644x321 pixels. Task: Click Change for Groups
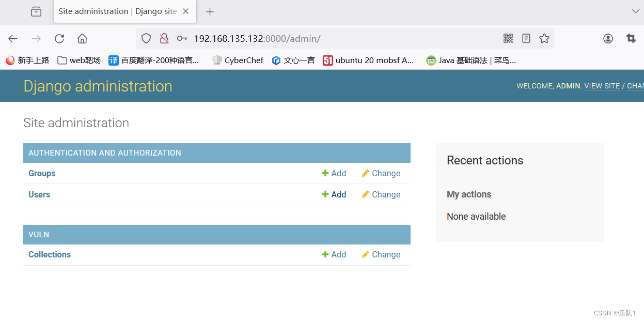pos(381,173)
